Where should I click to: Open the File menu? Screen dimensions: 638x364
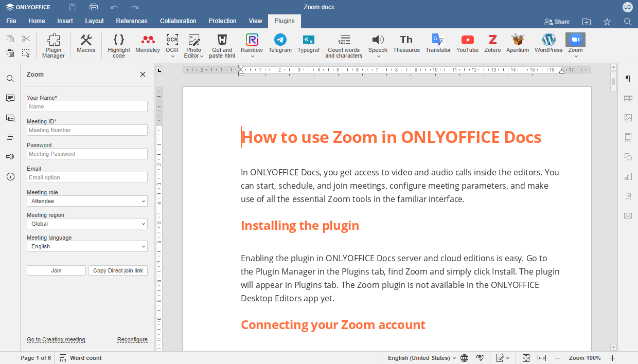coord(11,21)
